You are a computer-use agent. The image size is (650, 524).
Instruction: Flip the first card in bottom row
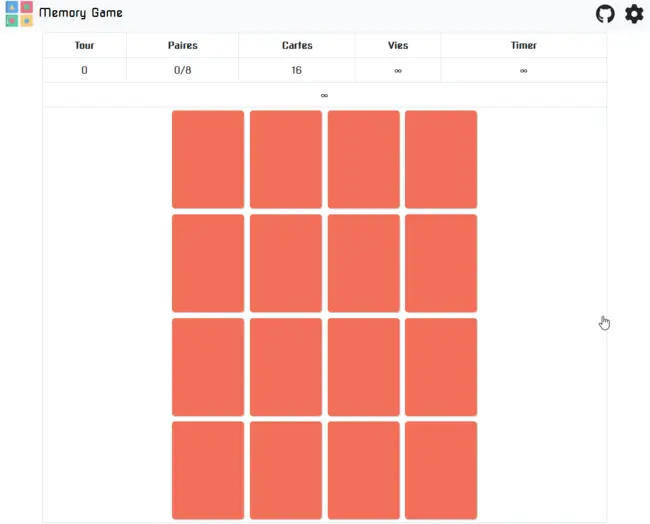point(208,470)
